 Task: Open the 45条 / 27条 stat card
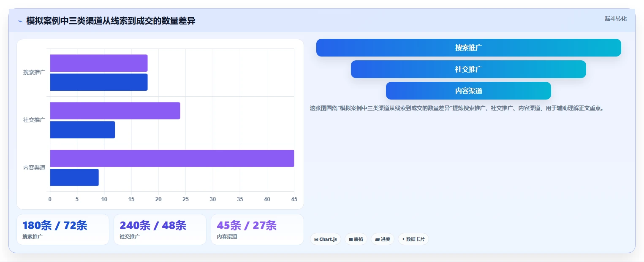[257, 230]
